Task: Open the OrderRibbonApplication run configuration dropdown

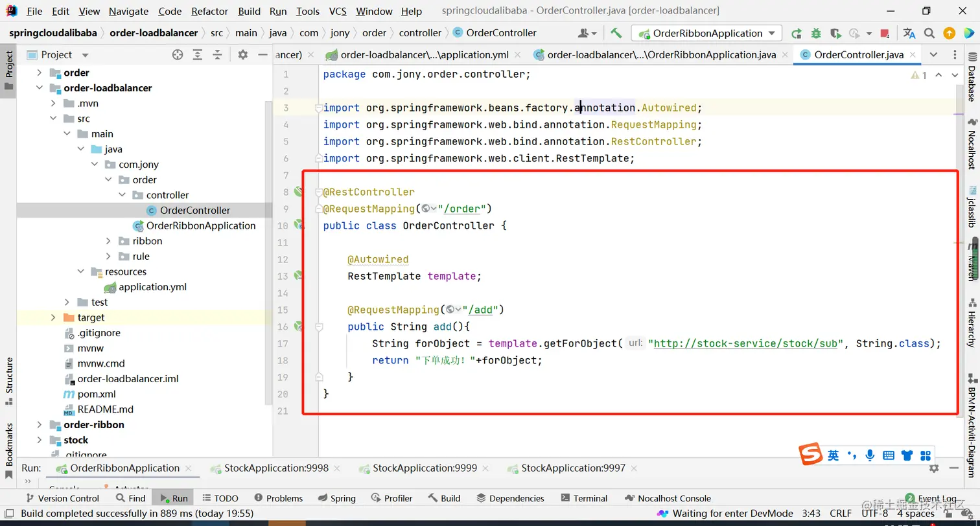Action: [707, 33]
